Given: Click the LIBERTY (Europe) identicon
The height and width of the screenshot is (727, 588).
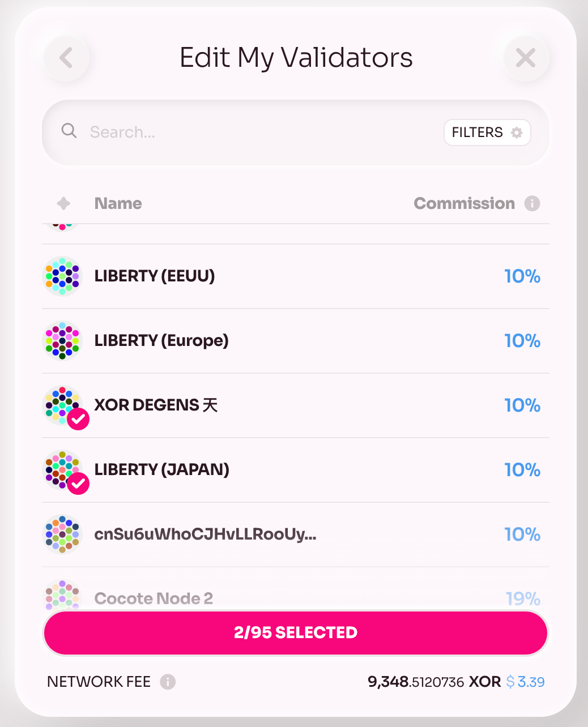Looking at the screenshot, I should point(62,341).
